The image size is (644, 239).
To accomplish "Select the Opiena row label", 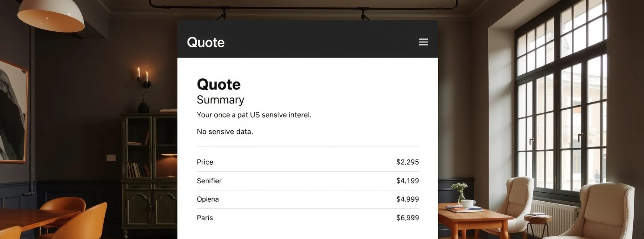I will (208, 199).
